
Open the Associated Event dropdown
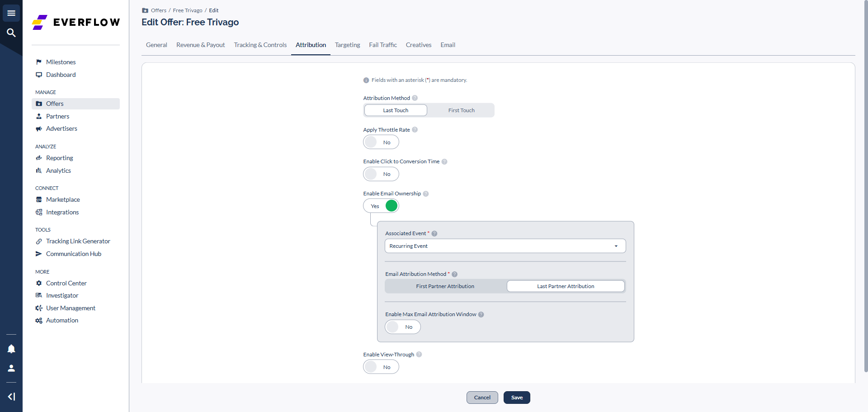pyautogui.click(x=505, y=246)
